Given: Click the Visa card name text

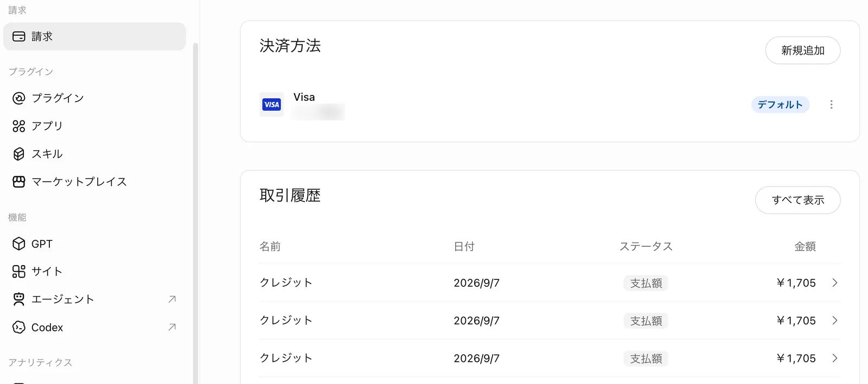Looking at the screenshot, I should tap(304, 97).
